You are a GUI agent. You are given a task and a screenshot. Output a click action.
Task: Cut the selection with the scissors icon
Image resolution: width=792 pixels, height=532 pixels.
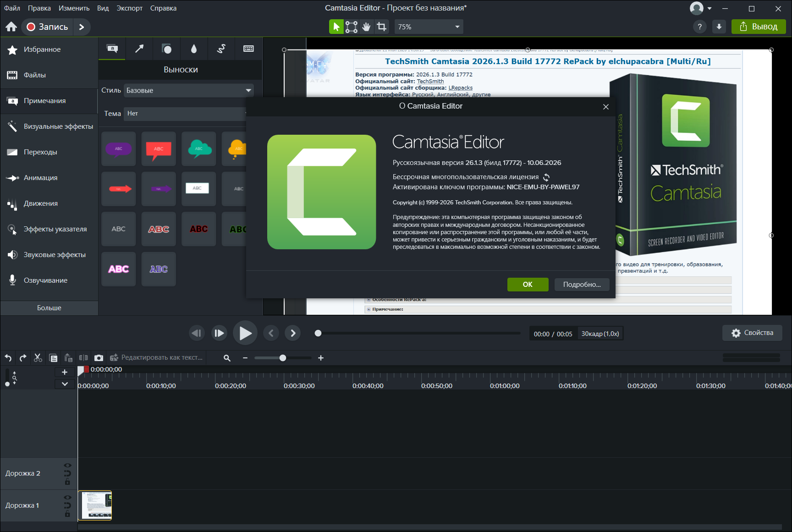(x=38, y=358)
